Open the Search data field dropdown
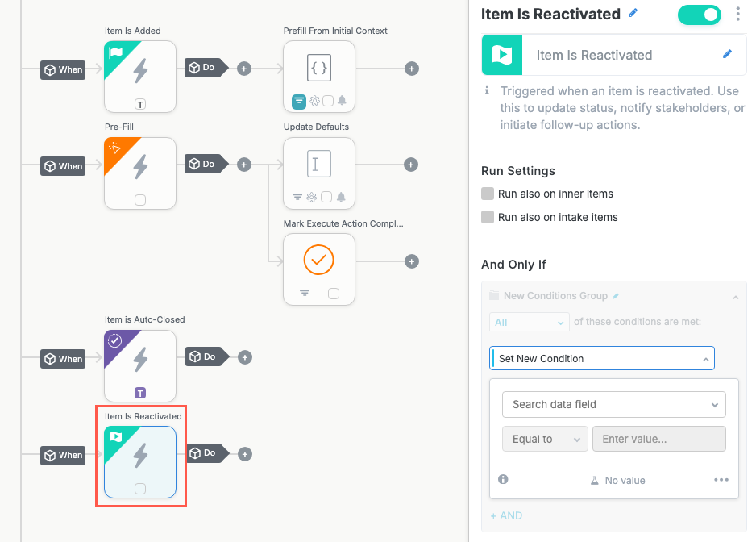The image size is (756, 542). tap(613, 404)
